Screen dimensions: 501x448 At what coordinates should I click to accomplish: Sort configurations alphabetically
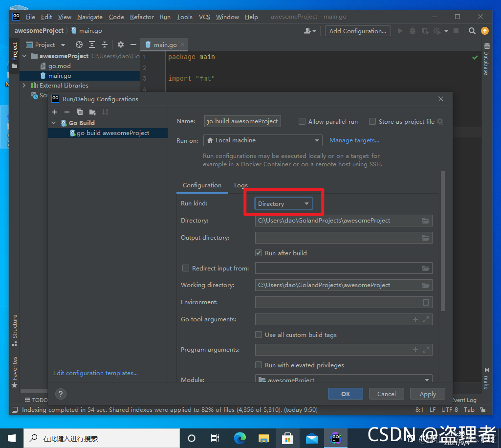[105, 112]
